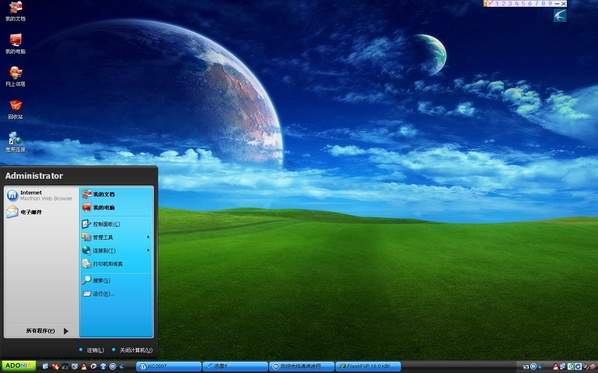Click first quick launch icon
Image resolution: width=598 pixels, height=373 pixels.
pyautogui.click(x=45, y=366)
